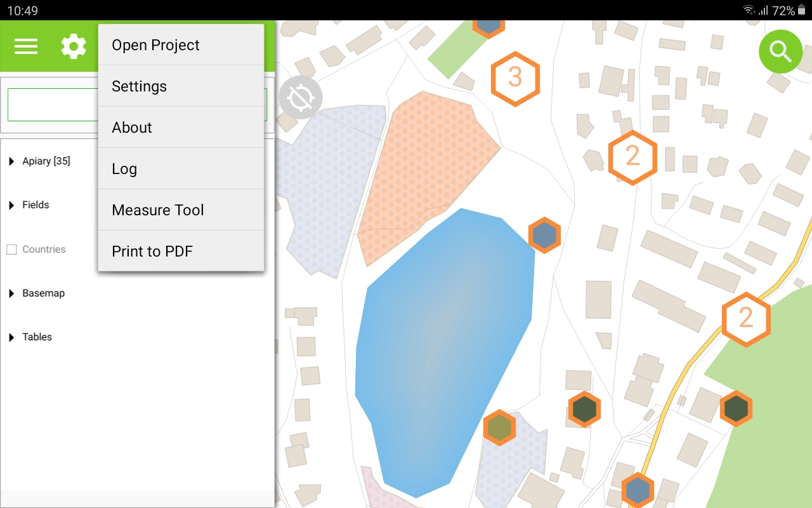
Task: Toggle the Countries layer checkbox
Action: tap(11, 250)
